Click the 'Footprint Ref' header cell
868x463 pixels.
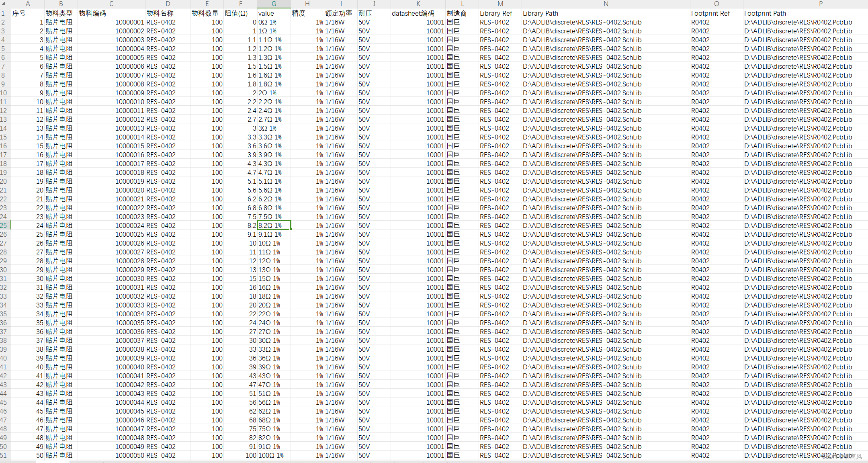coord(710,13)
